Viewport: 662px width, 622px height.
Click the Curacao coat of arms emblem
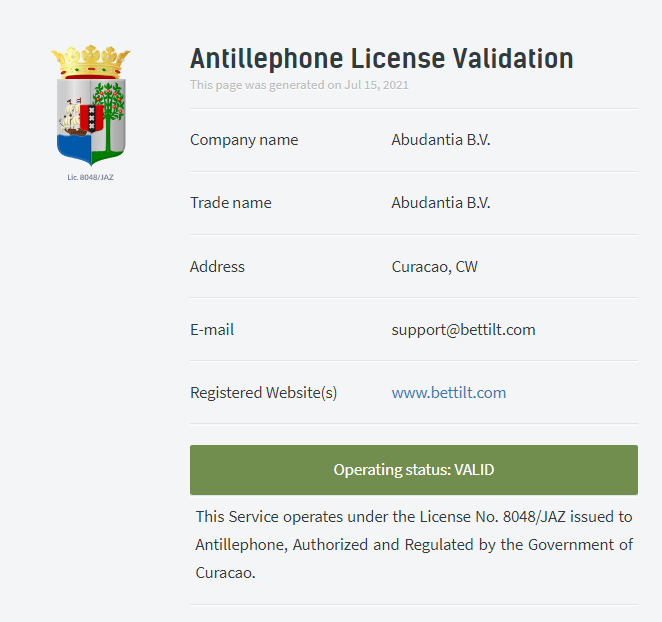point(91,106)
